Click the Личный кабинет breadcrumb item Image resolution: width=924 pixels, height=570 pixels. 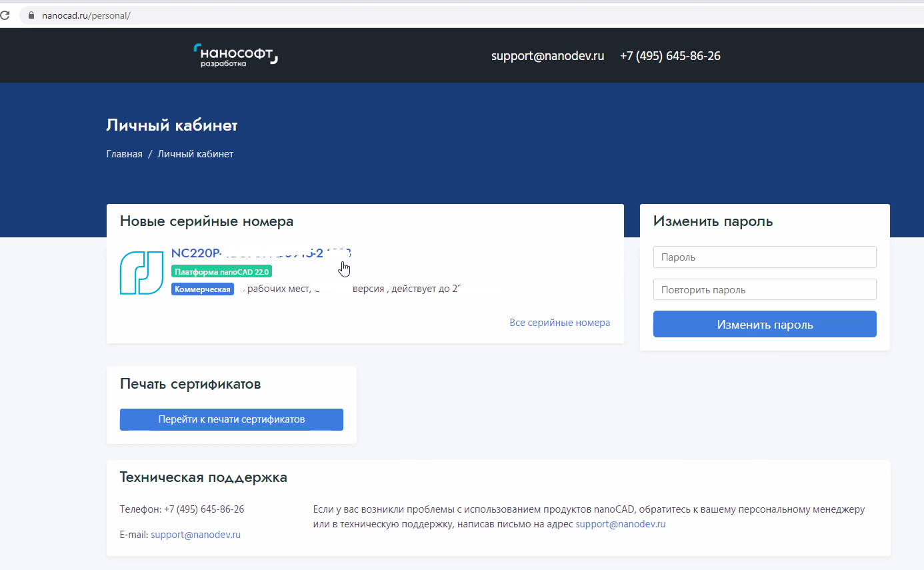click(x=195, y=154)
